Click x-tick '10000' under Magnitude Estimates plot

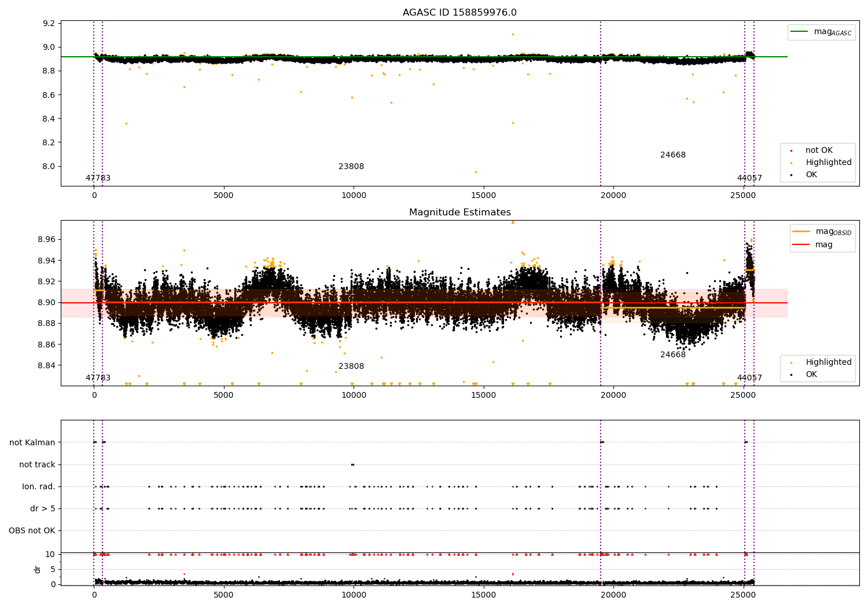[x=354, y=395]
